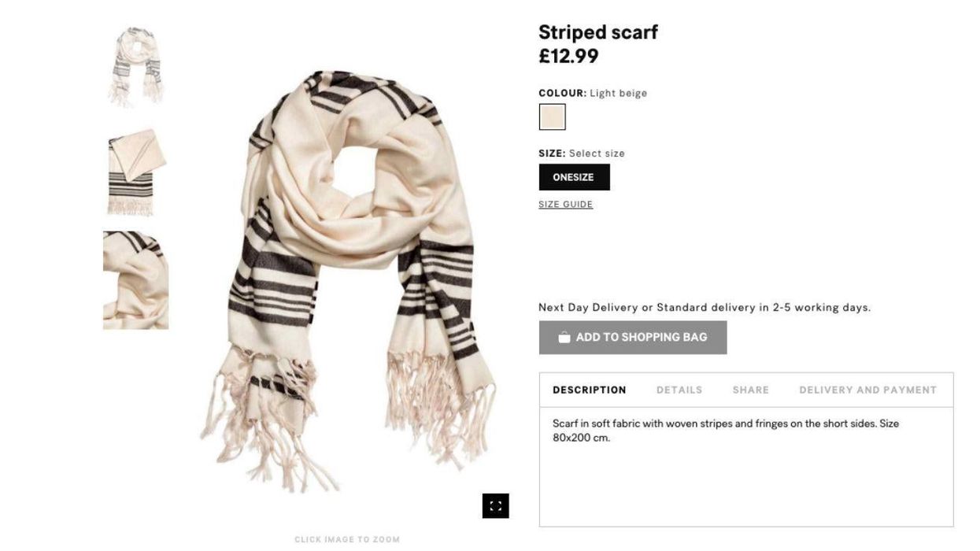
Task: Add the scarf to shopping bag
Action: pos(633,338)
